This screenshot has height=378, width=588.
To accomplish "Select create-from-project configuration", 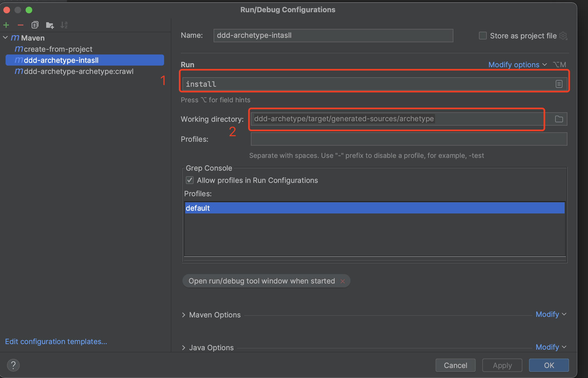I will click(x=59, y=48).
